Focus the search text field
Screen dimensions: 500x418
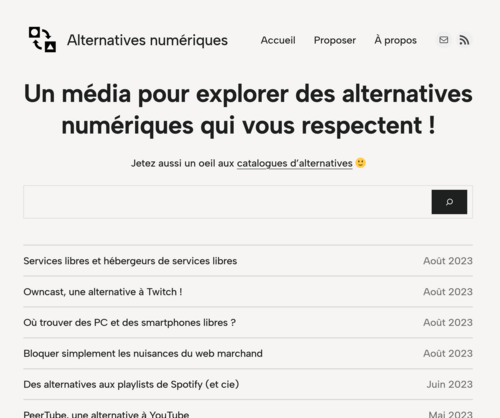(227, 202)
